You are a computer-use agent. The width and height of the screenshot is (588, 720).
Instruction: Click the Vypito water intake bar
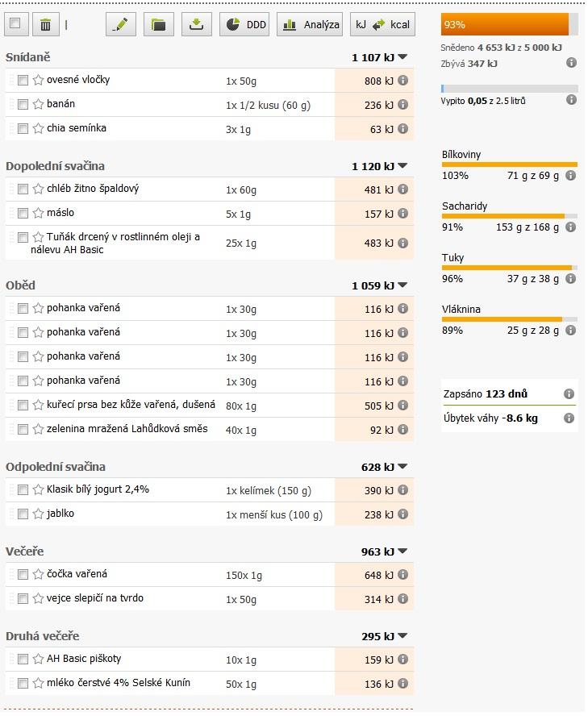click(509, 89)
